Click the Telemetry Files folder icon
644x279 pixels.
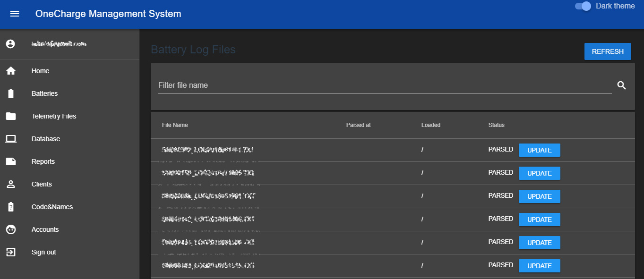point(11,116)
